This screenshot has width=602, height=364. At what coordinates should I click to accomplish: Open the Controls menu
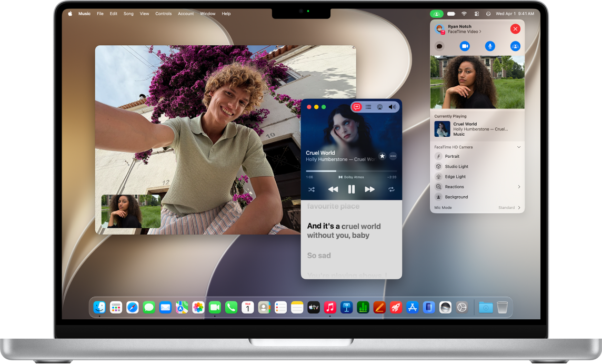coord(164,14)
